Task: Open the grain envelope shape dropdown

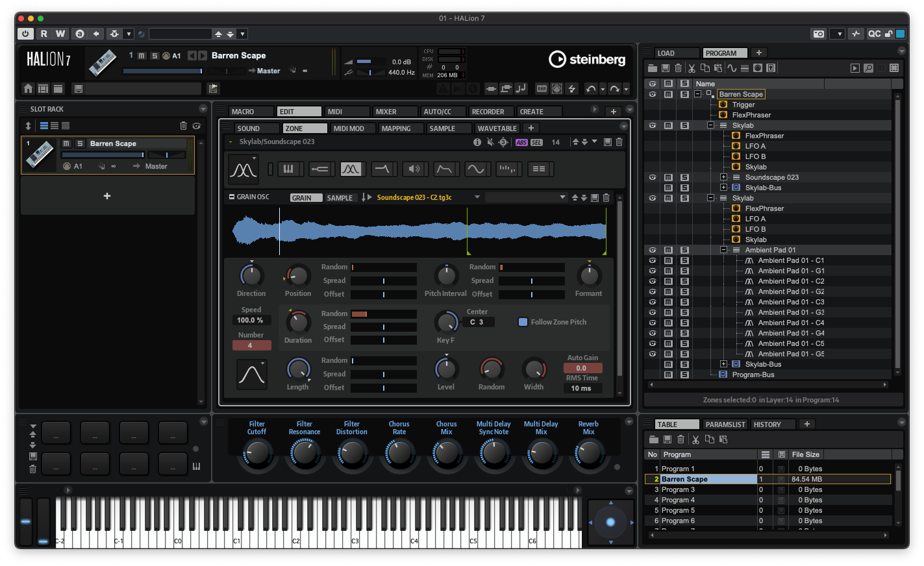Action: [251, 375]
